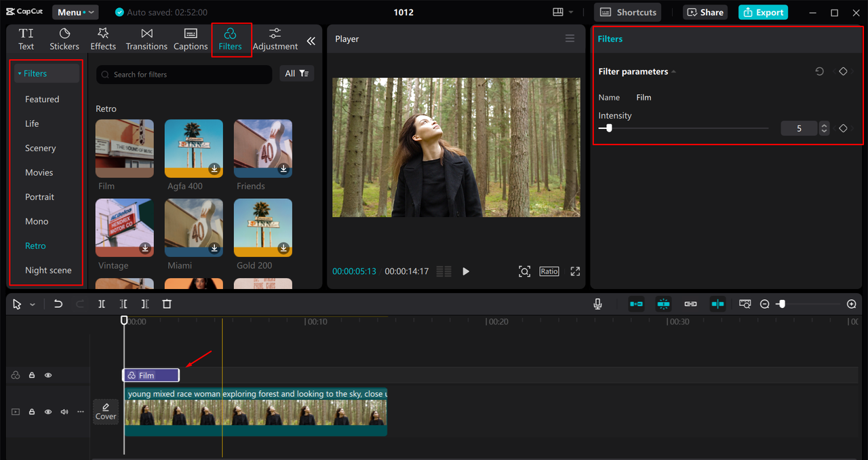Select the Movies filter category
868x460 pixels.
39,172
